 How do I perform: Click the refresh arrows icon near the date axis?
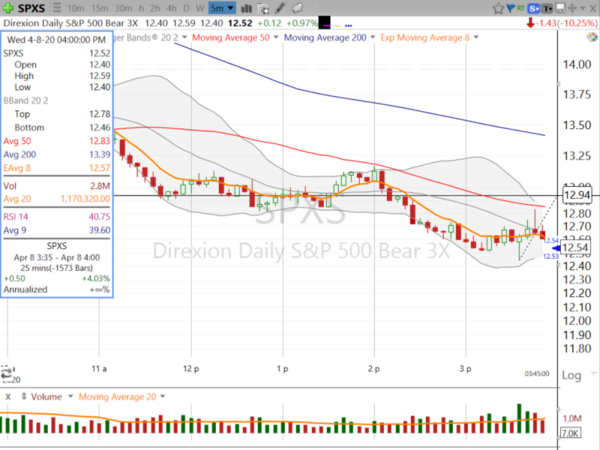7,372
